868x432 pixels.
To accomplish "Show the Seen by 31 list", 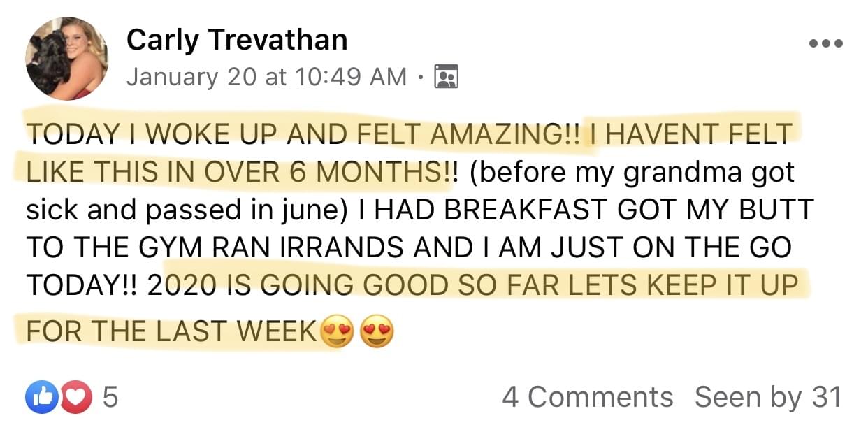I will click(x=767, y=397).
